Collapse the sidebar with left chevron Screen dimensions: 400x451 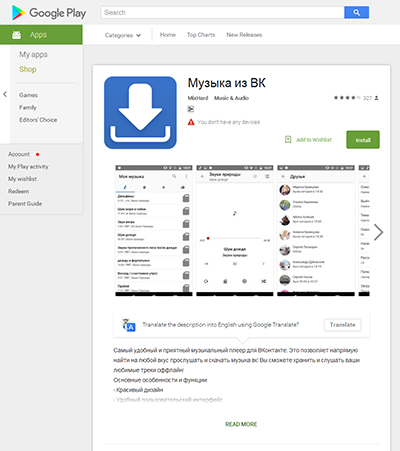pyautogui.click(x=5, y=94)
